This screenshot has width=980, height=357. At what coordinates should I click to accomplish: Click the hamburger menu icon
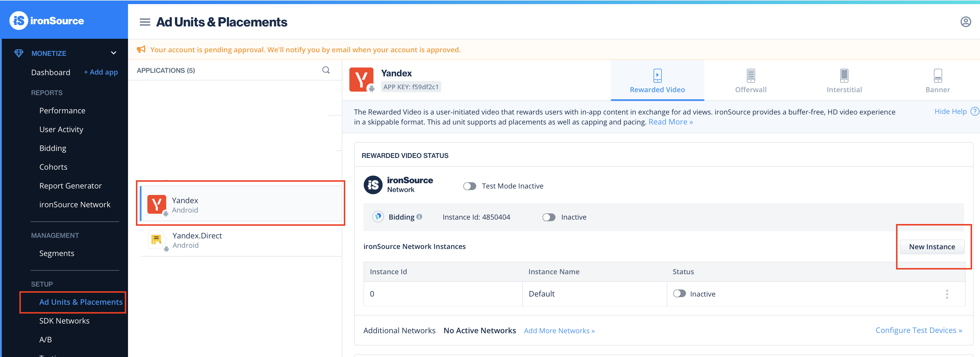point(144,22)
